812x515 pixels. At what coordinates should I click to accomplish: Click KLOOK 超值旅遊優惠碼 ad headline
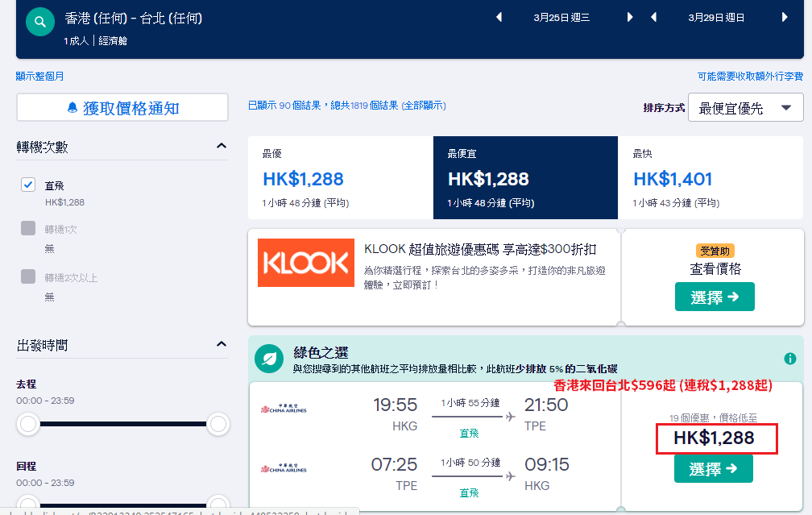480,249
